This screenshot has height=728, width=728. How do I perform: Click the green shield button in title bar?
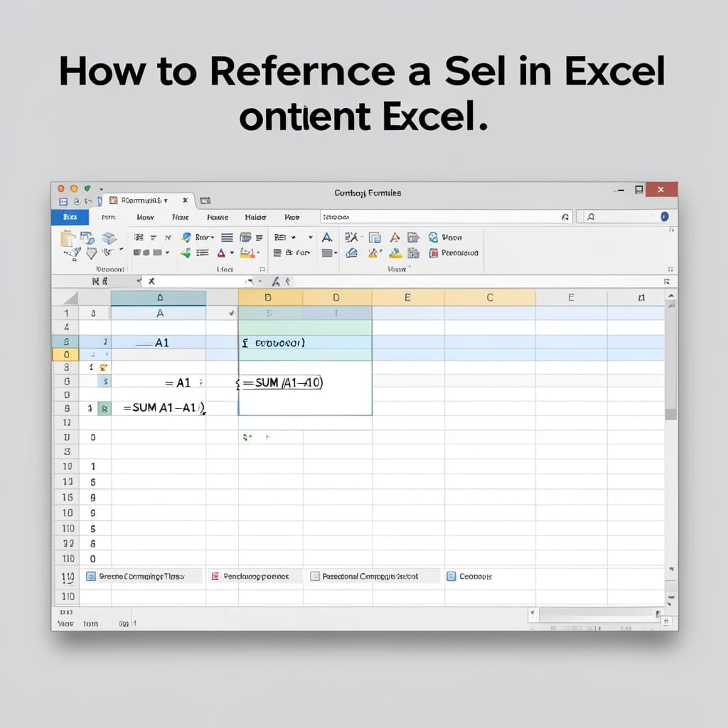tap(87, 188)
